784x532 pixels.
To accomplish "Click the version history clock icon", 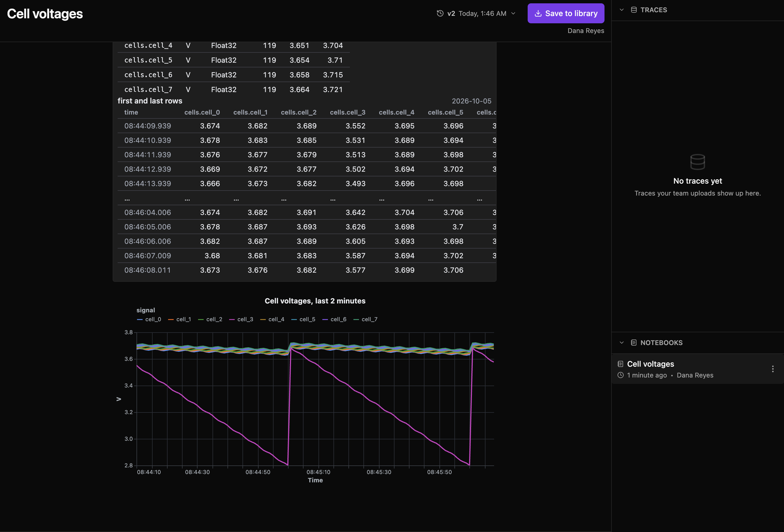I will point(440,14).
